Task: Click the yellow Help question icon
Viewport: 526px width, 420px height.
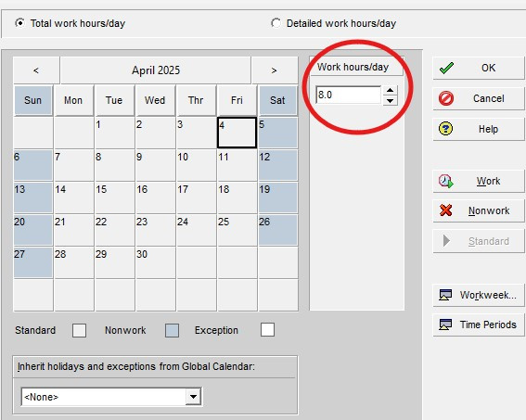Action: pyautogui.click(x=446, y=129)
